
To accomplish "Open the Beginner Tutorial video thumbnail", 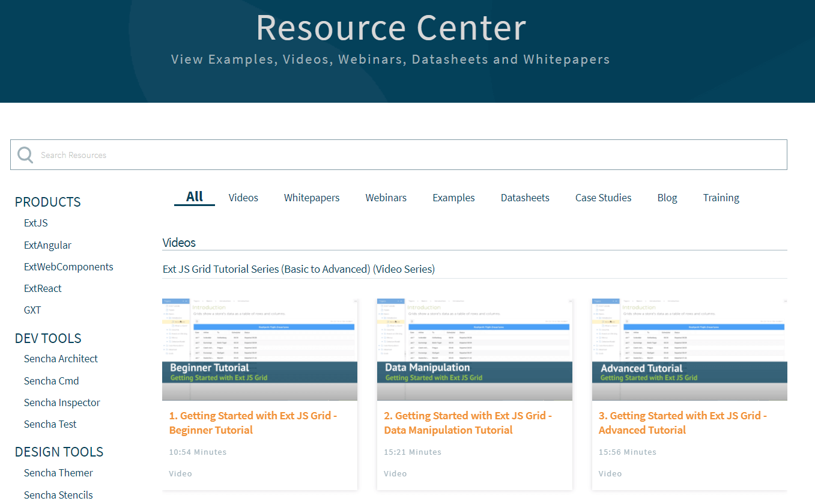I will (x=259, y=349).
